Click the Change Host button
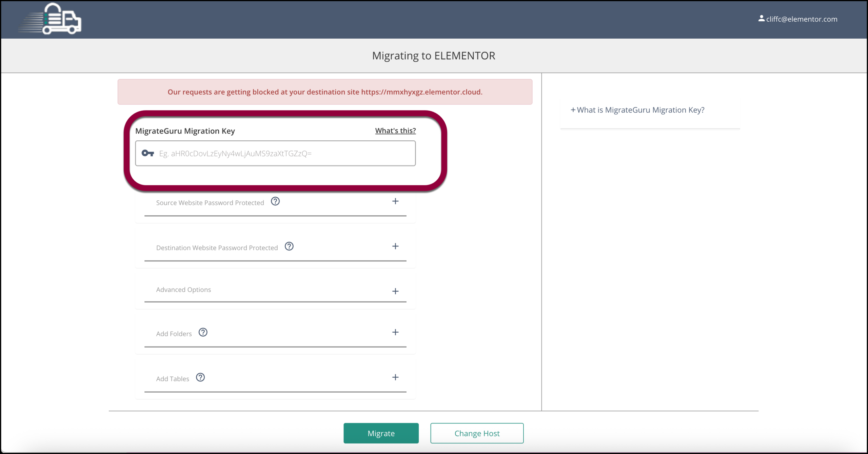The width and height of the screenshot is (868, 454). click(477, 433)
